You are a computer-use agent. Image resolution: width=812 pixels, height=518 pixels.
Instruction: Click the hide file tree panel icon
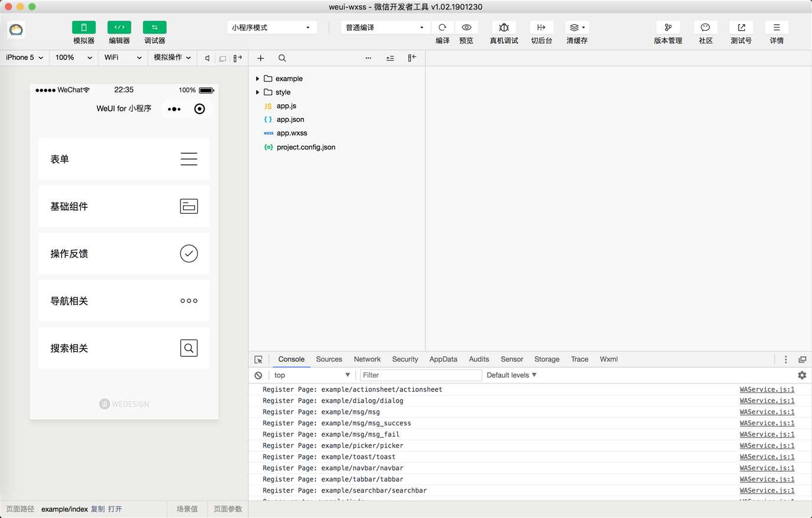[412, 58]
